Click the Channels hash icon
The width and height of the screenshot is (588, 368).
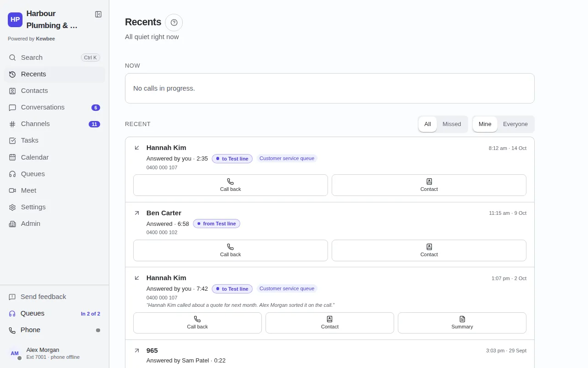[12, 124]
